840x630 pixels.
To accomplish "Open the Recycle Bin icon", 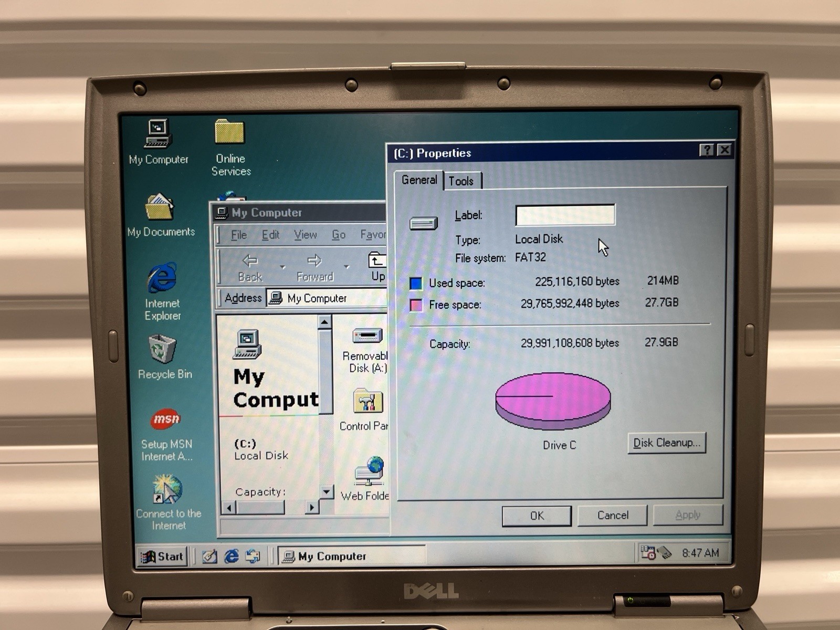I will point(164,357).
